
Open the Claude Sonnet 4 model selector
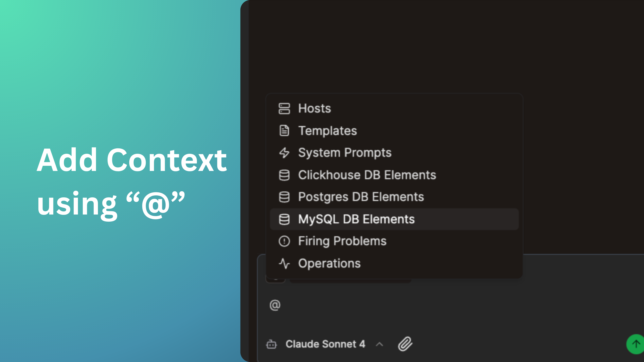325,344
